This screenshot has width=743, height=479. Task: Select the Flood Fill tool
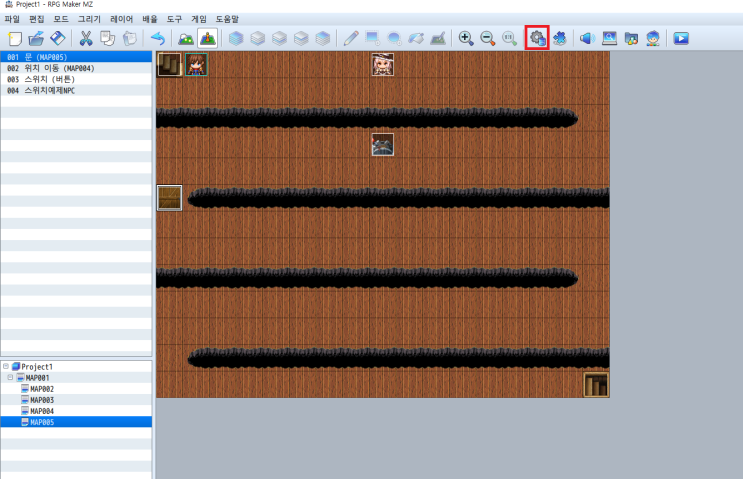point(416,38)
